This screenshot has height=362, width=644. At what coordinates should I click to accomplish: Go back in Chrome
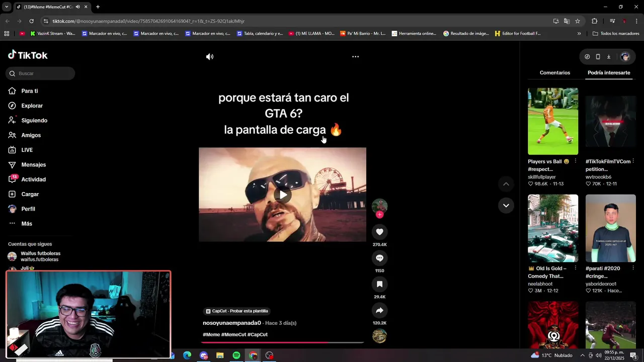[7, 21]
